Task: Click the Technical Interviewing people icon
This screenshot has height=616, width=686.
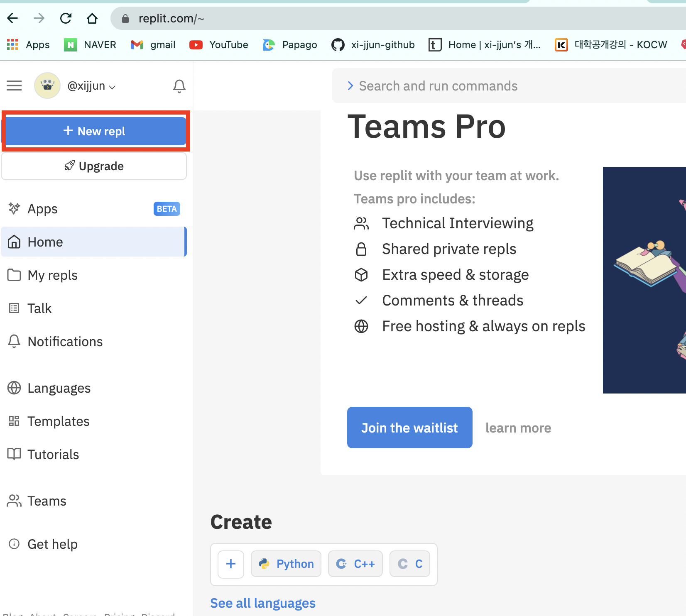Action: pyautogui.click(x=361, y=223)
